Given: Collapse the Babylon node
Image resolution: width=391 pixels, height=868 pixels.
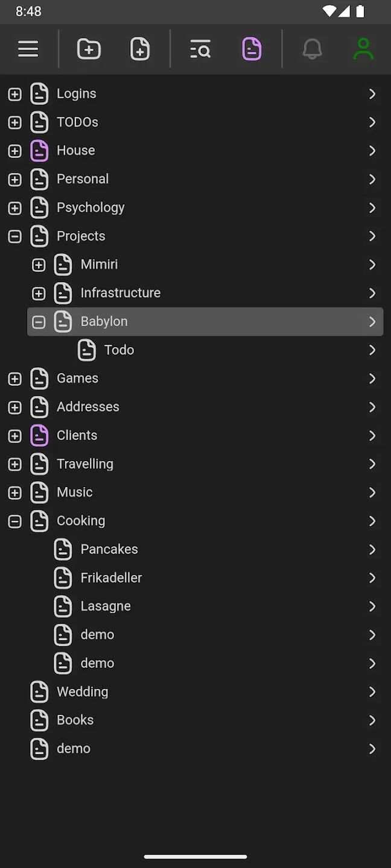Looking at the screenshot, I should [x=39, y=322].
